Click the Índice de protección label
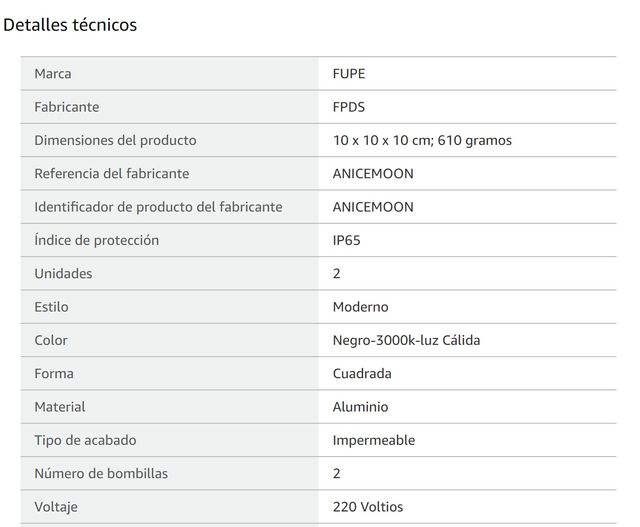This screenshot has height=527, width=640. 97,240
